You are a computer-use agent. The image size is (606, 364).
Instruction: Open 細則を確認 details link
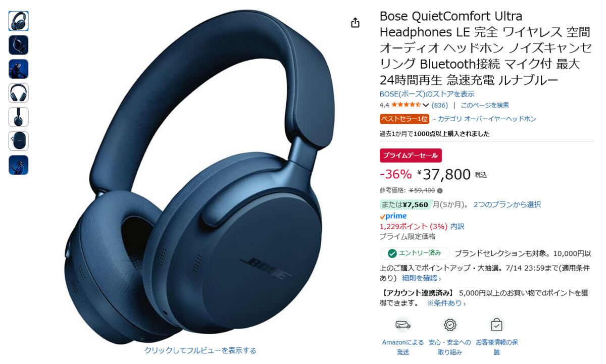[x=421, y=278]
